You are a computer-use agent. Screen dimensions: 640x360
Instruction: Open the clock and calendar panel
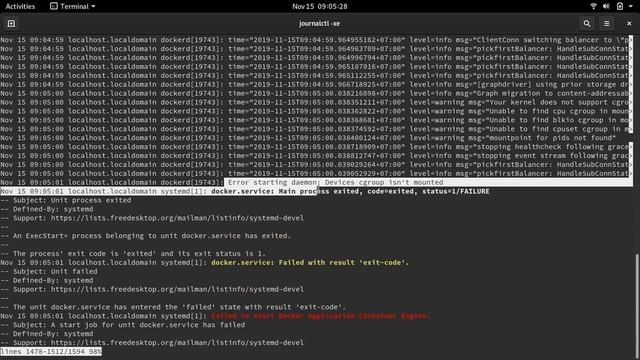(x=320, y=6)
